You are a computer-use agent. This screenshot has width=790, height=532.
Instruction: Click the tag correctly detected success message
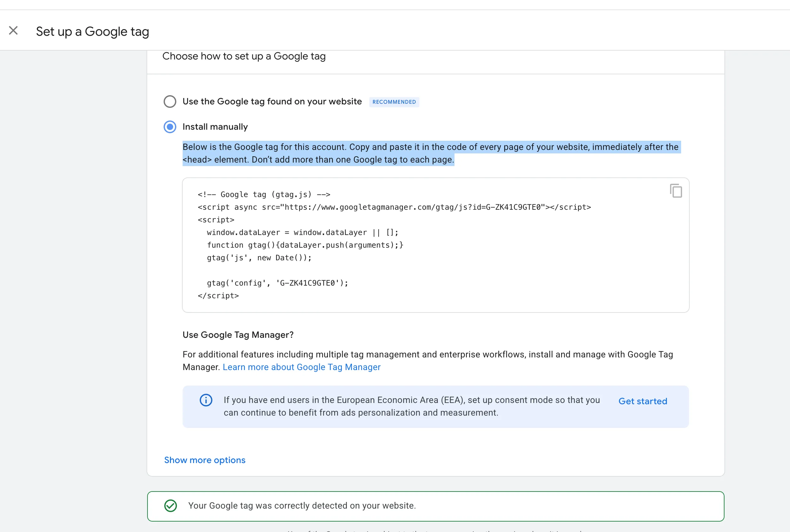click(301, 505)
